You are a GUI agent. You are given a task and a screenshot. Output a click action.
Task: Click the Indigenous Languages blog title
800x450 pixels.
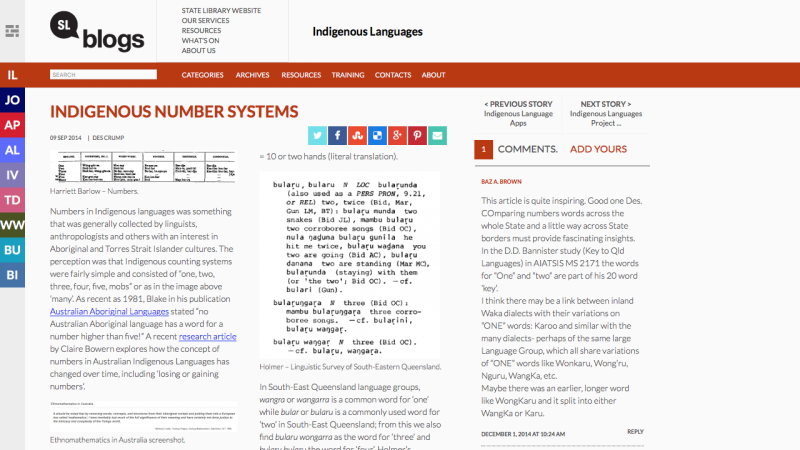(x=367, y=32)
